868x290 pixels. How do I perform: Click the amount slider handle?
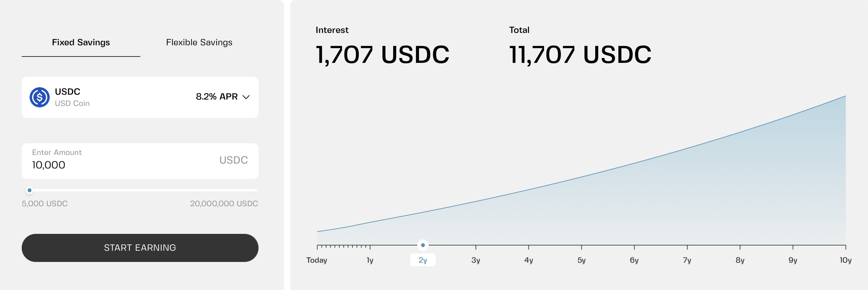[x=30, y=190]
